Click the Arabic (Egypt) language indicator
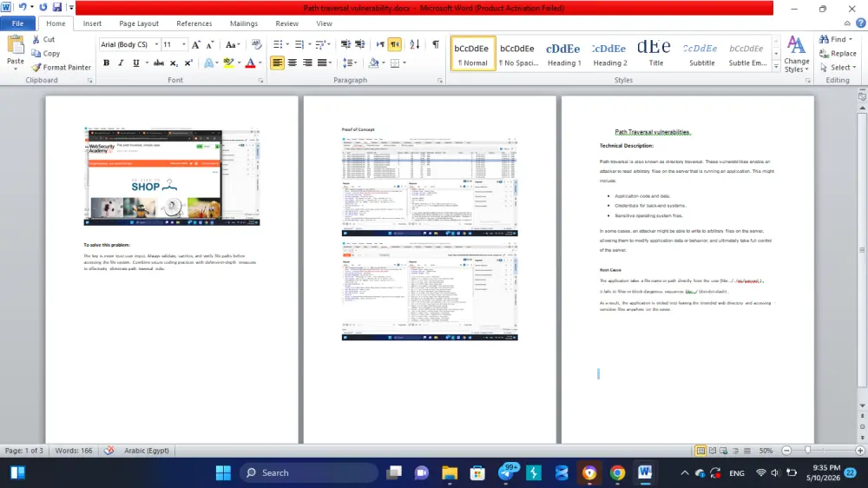 (146, 451)
